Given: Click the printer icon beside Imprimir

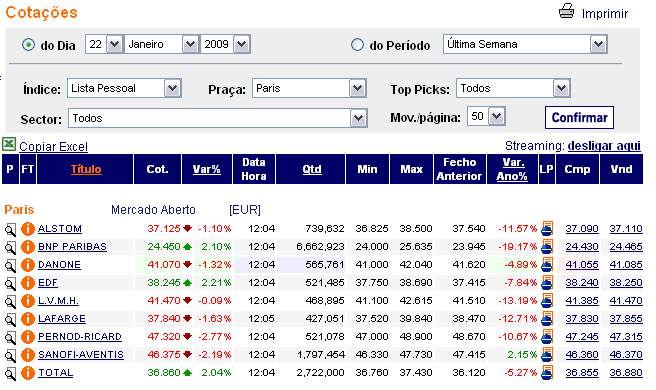Looking at the screenshot, I should [x=566, y=11].
